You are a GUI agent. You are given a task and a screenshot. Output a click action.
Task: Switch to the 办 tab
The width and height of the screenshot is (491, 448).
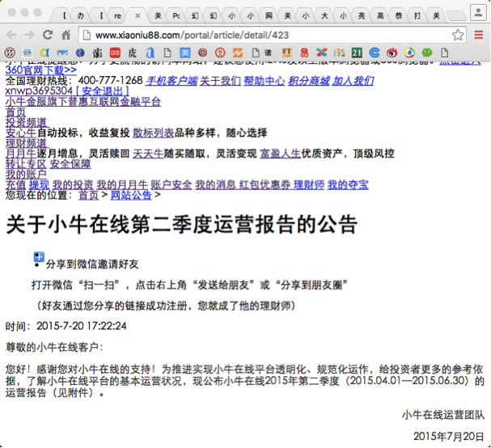pos(80,15)
